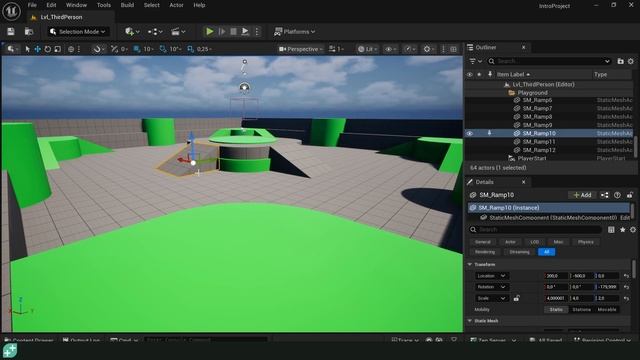640x360 pixels.
Task: Choose the Select objects arrow tool in viewport
Action: (x=27, y=49)
